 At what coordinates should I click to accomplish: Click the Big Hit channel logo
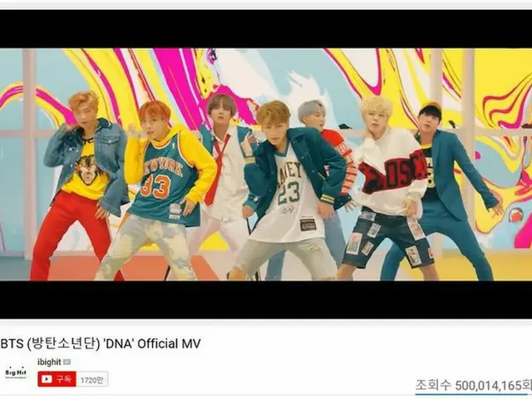[16, 373]
